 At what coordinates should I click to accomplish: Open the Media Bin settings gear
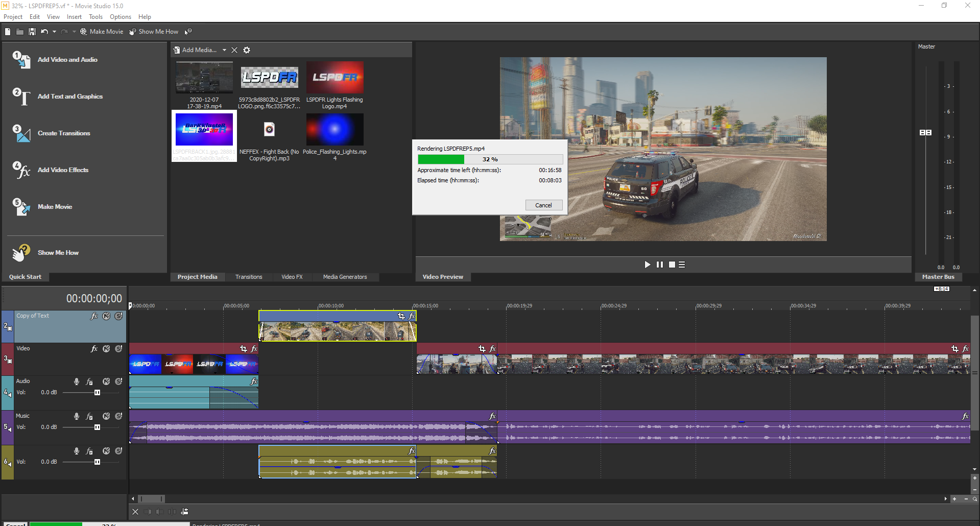pyautogui.click(x=247, y=50)
